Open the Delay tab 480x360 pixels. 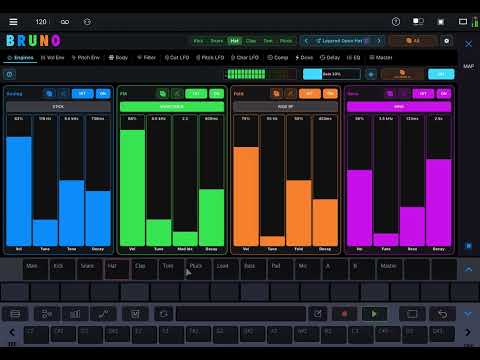point(330,57)
